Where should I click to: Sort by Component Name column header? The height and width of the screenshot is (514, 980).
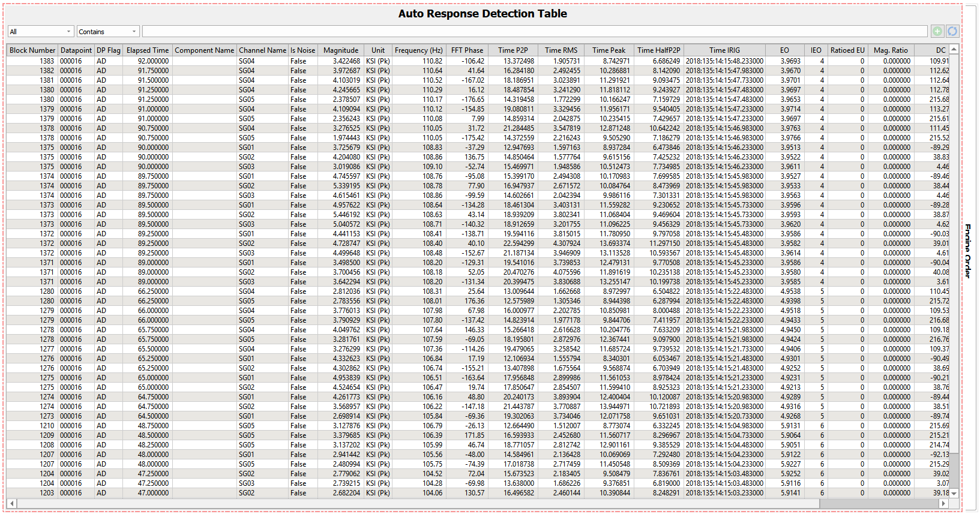205,50
